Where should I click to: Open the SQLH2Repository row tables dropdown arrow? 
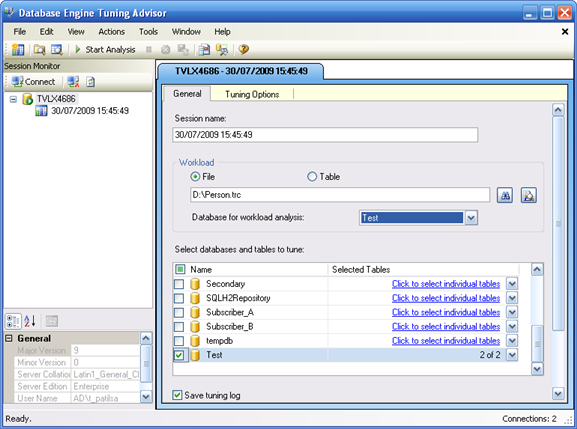[512, 298]
